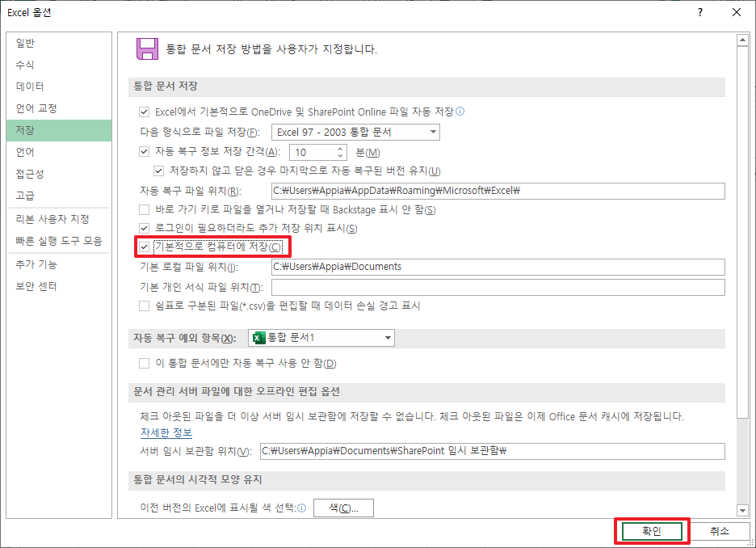The height and width of the screenshot is (548, 756).
Task: Uncheck 저장하지 않고 닫은 경우 마지막 버전 유지
Action: pos(158,171)
